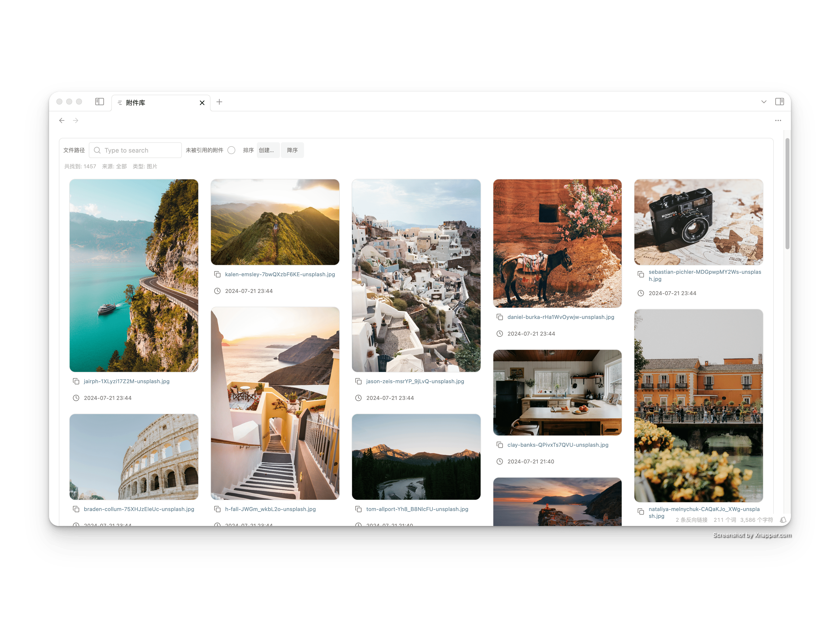
Task: Click tom-allport-Yh8_B8NIcFU-unsplash.jpg filename
Action: click(x=417, y=509)
